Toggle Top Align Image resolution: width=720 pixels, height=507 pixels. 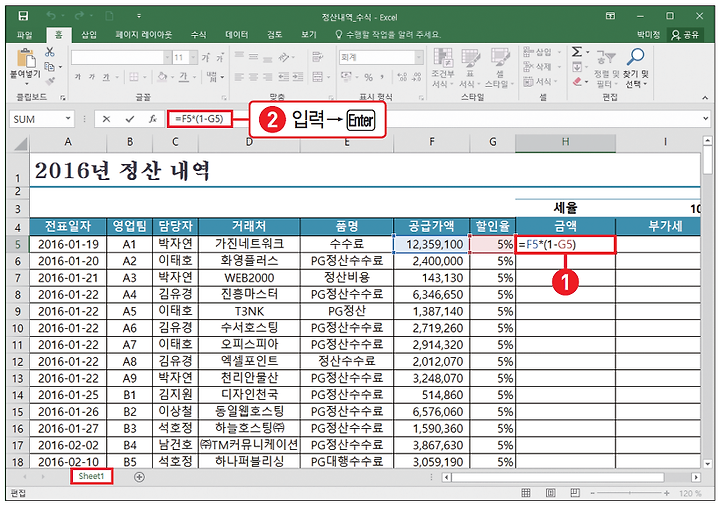pos(239,56)
